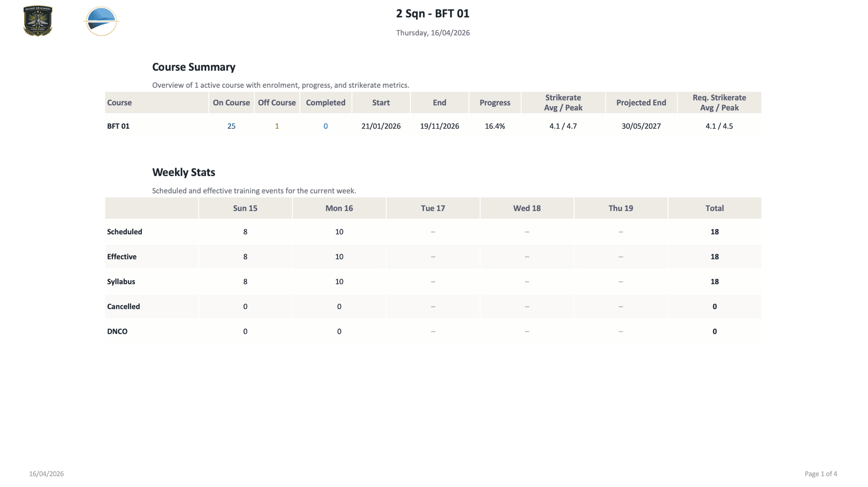868x487 pixels.
Task: Click the Scheduled row label
Action: (125, 232)
